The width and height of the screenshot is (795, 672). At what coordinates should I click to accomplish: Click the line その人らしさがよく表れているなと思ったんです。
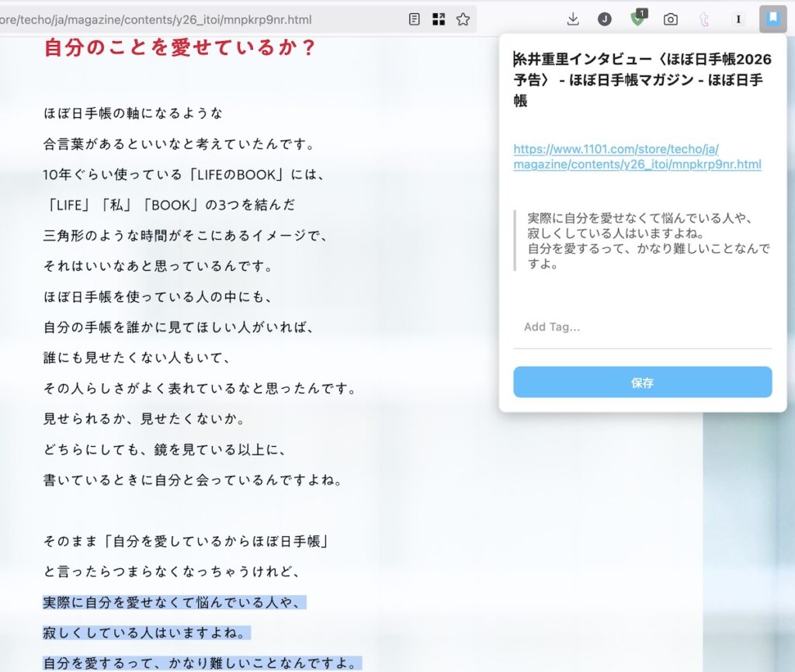click(201, 388)
